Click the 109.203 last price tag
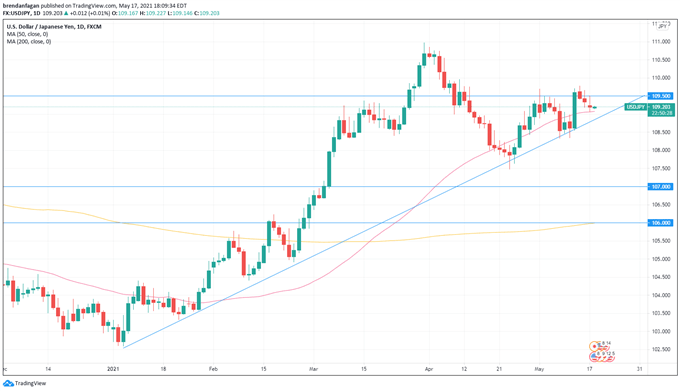Image resolution: width=680 pixels, height=391 pixels. pos(661,107)
